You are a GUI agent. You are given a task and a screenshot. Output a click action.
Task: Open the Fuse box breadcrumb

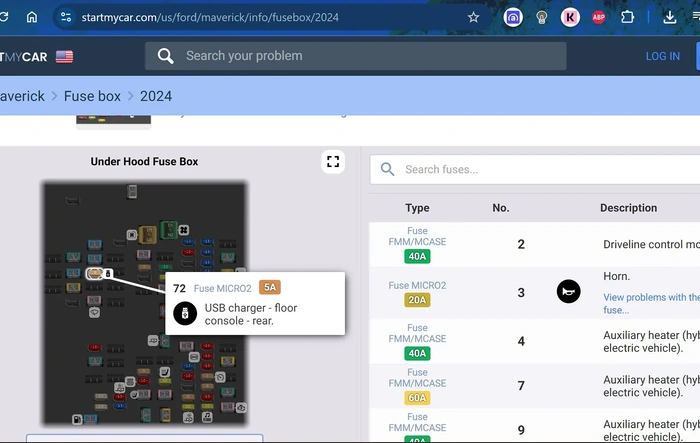92,96
